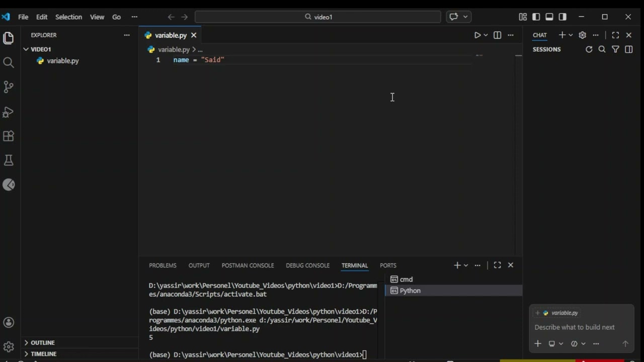Viewport: 644px width, 362px height.
Task: Expand the Outline section
Action: click(43, 343)
